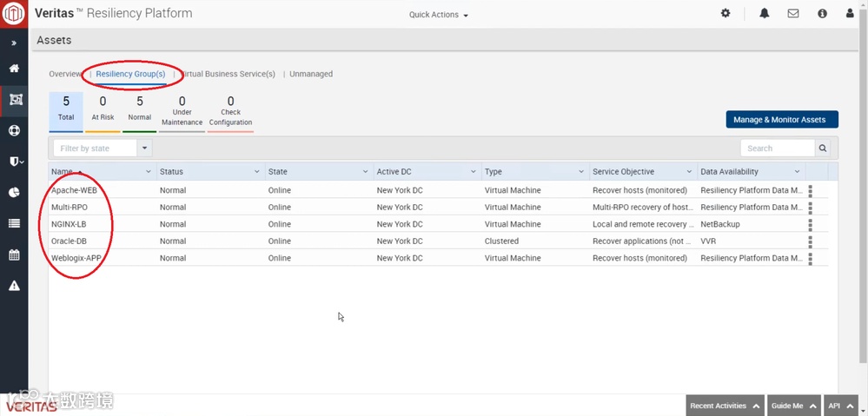Open actions menu for Multi-RPO row

tap(811, 208)
